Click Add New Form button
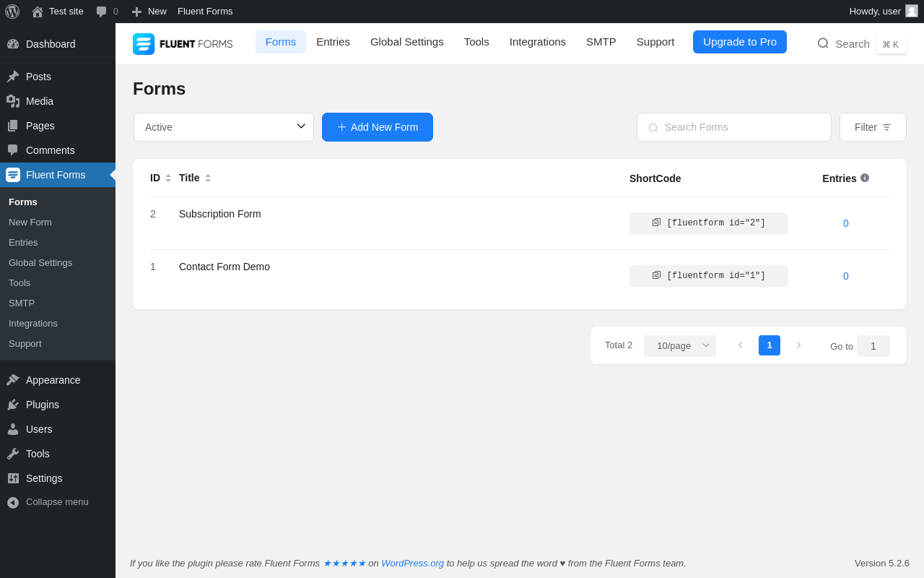The image size is (924, 578). point(378,127)
